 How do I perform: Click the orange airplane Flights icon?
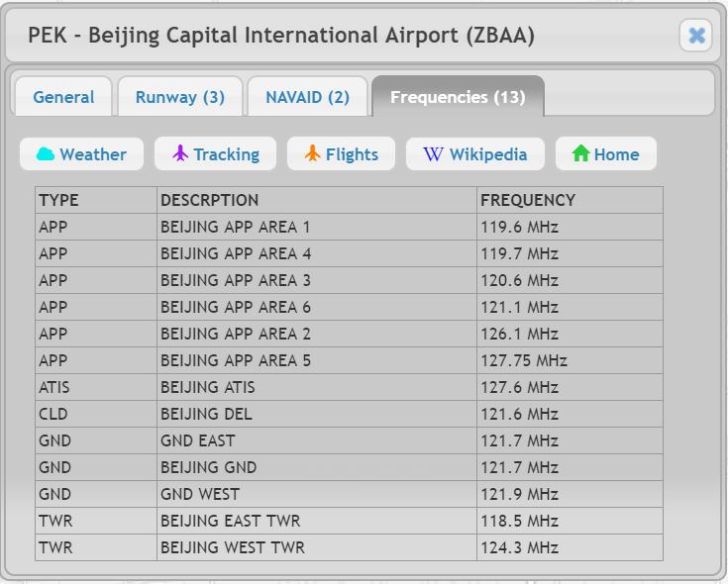(312, 153)
